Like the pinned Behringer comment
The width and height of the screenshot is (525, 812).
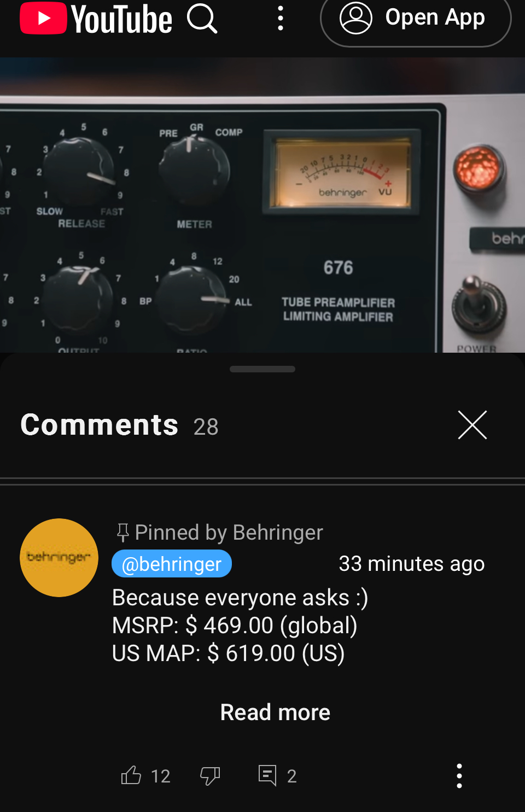coord(131,775)
